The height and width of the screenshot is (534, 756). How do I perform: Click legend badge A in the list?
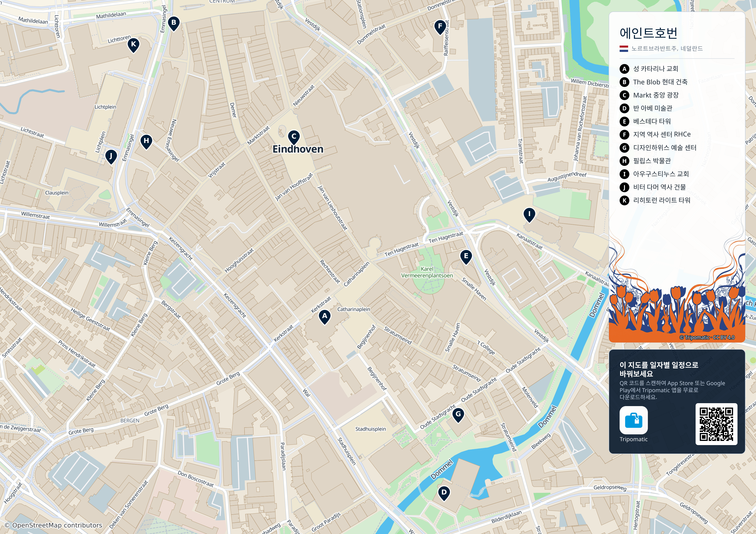click(624, 69)
